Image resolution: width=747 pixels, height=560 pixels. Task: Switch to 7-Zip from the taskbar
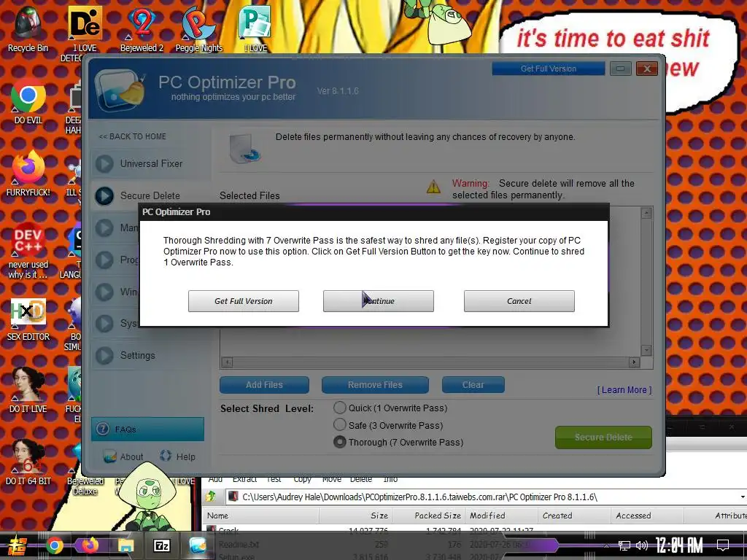click(161, 545)
